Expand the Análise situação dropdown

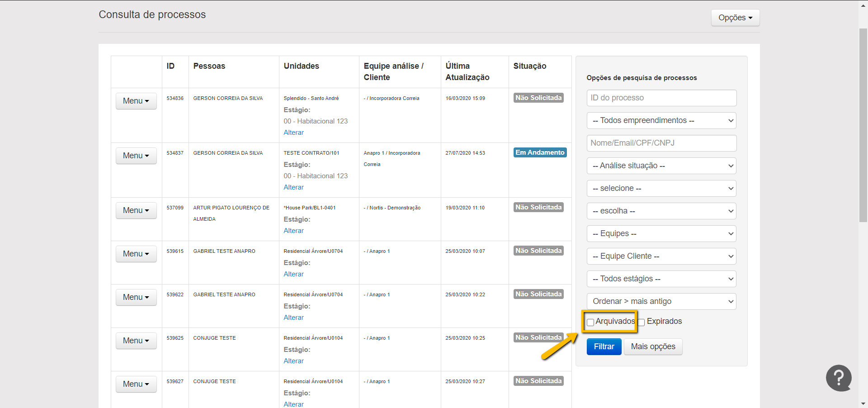click(661, 166)
